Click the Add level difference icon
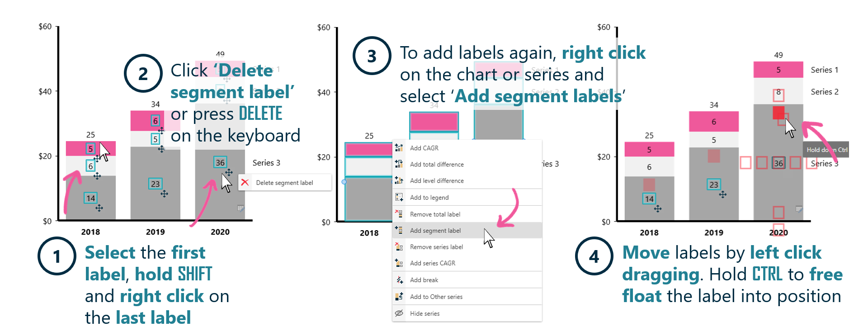The width and height of the screenshot is (868, 336). tap(398, 180)
